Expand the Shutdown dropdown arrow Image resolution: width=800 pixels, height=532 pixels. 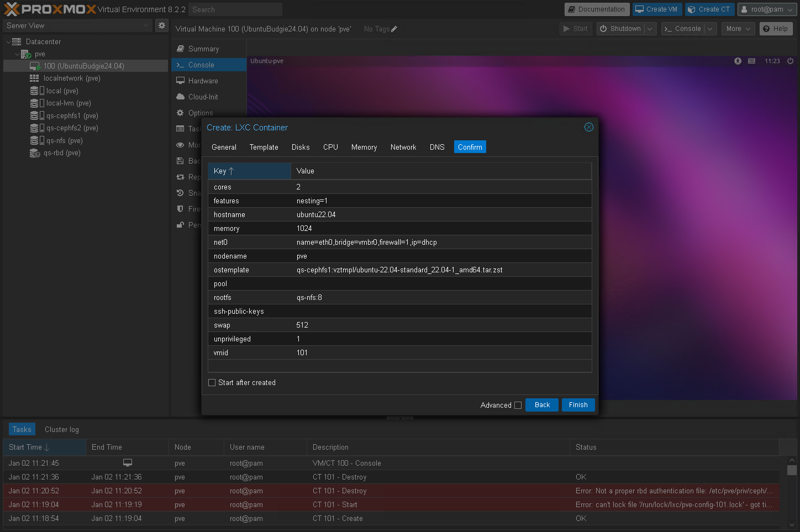point(650,29)
